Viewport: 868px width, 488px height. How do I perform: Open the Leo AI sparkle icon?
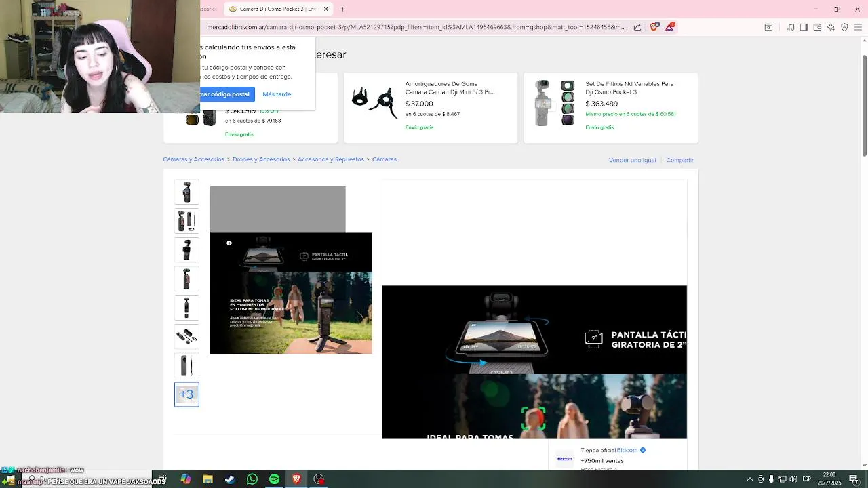(831, 27)
